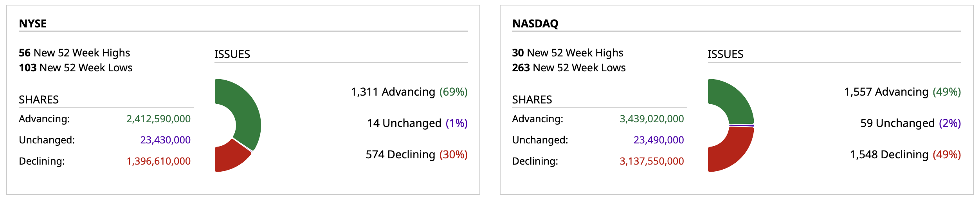Click the "14 Unchanged (1%)" NYSE legend entry
The height and width of the screenshot is (203, 980).
pos(417,123)
